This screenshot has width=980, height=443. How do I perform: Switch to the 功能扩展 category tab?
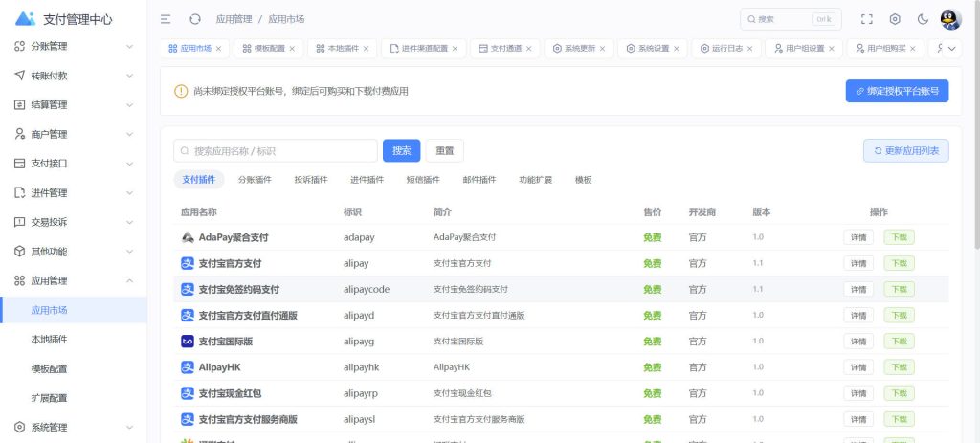(536, 180)
